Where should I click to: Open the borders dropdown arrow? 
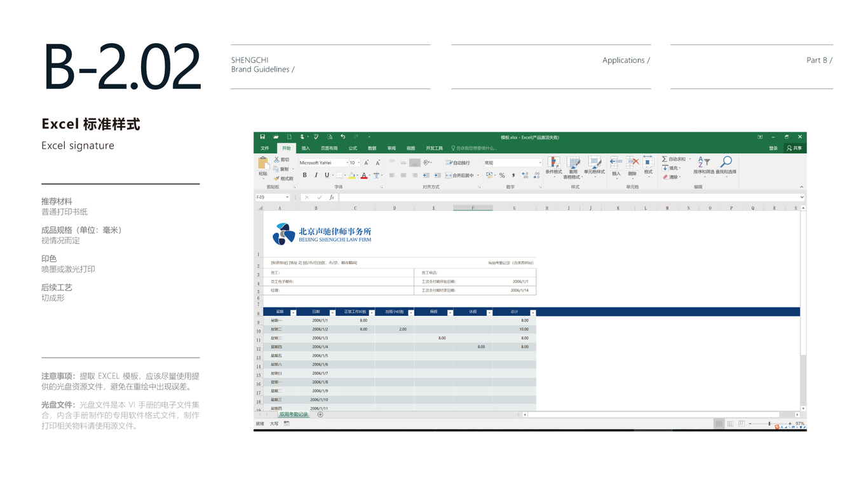click(x=345, y=175)
